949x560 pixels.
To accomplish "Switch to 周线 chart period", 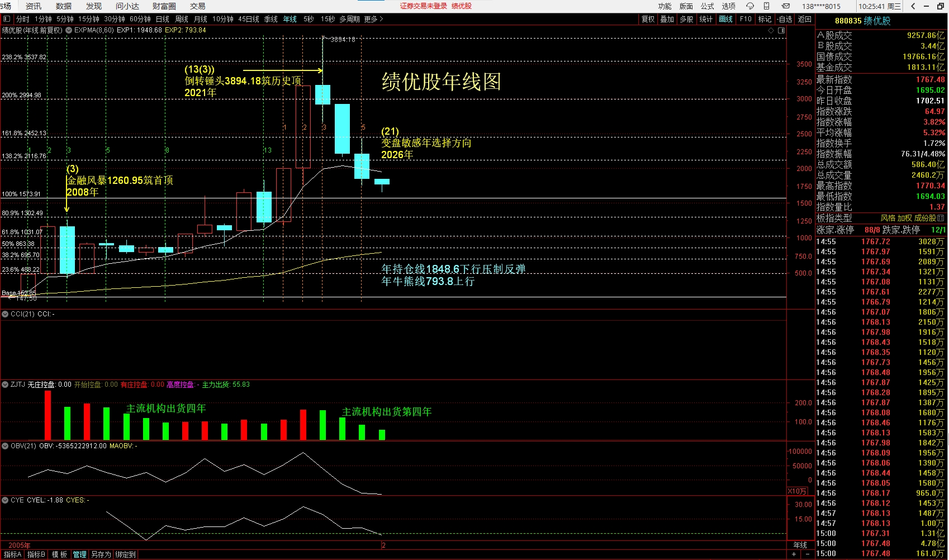I will click(182, 19).
